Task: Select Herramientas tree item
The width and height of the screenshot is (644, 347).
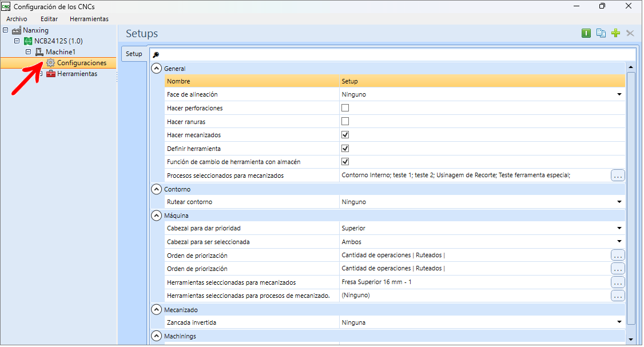Action: (x=77, y=74)
